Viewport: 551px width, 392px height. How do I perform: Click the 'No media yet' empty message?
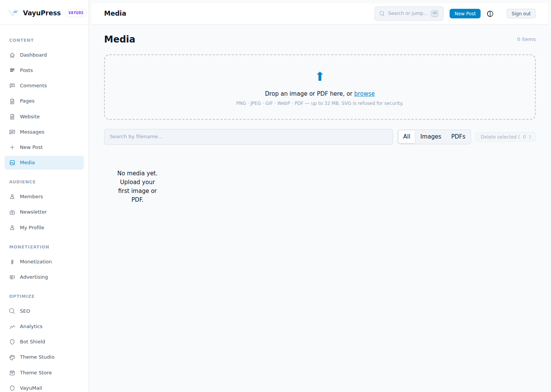tap(137, 186)
